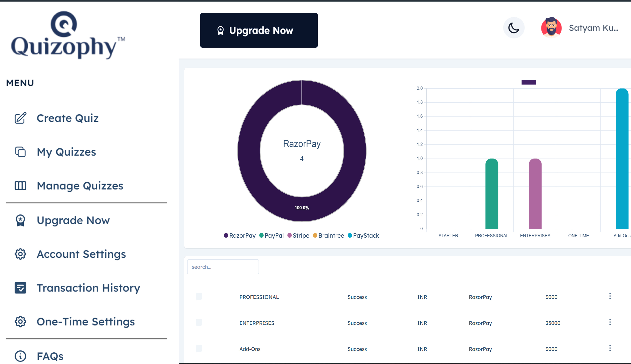Click the Create Quiz pencil icon

pos(20,118)
